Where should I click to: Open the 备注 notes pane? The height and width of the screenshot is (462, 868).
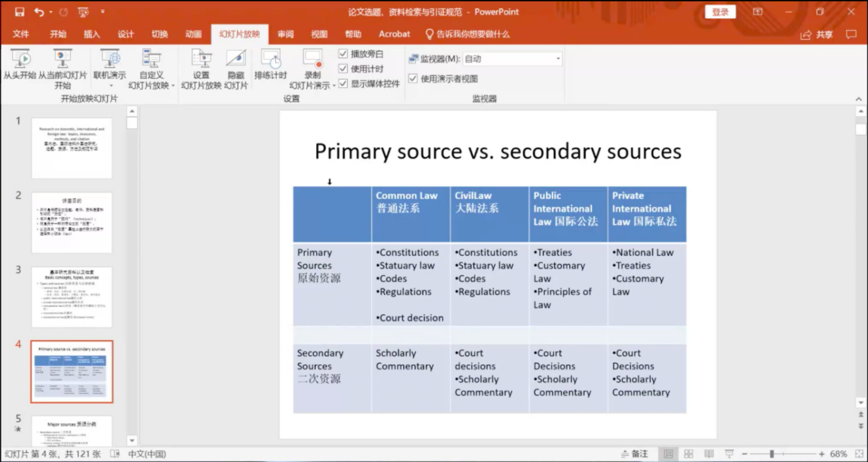(635, 453)
